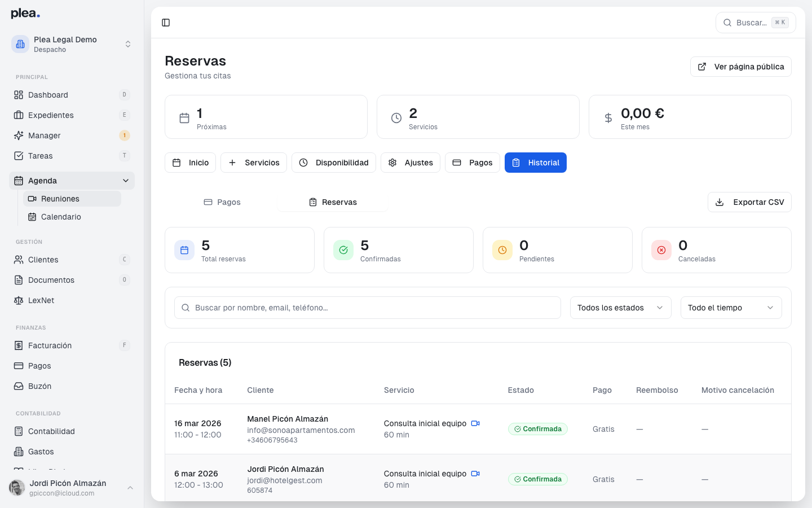
Task: Switch to the Disponibilidad tab
Action: click(334, 163)
